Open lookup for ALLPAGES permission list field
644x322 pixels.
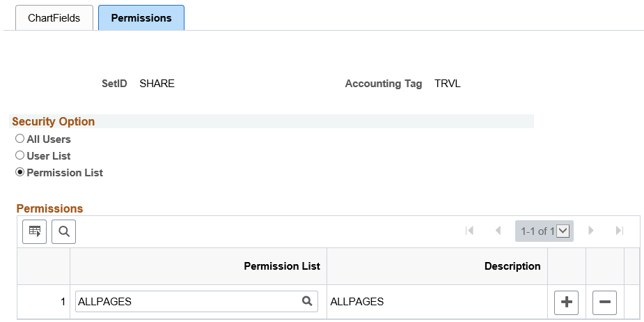(x=307, y=301)
